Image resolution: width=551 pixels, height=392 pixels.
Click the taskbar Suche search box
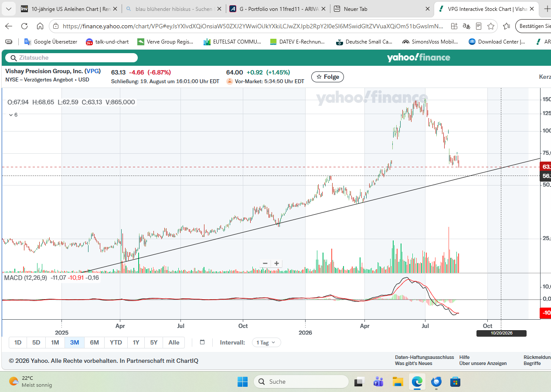[x=301, y=382]
